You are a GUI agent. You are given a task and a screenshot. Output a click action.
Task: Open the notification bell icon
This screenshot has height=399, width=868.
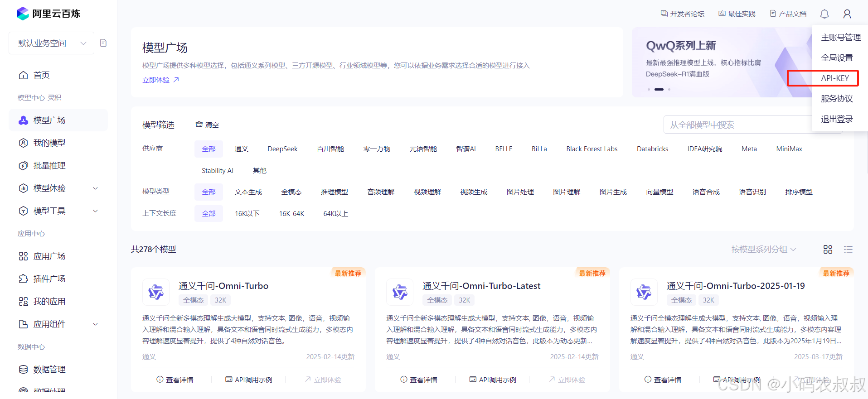tap(824, 14)
